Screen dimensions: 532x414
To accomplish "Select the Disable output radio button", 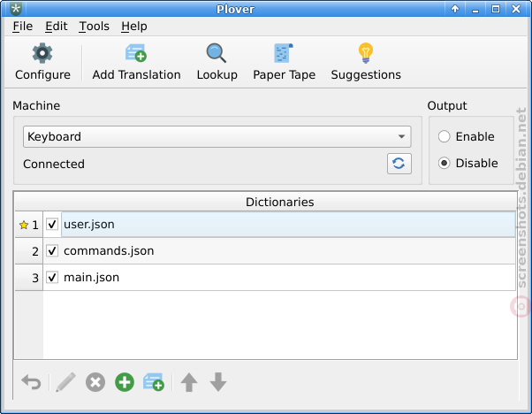I will (x=444, y=163).
